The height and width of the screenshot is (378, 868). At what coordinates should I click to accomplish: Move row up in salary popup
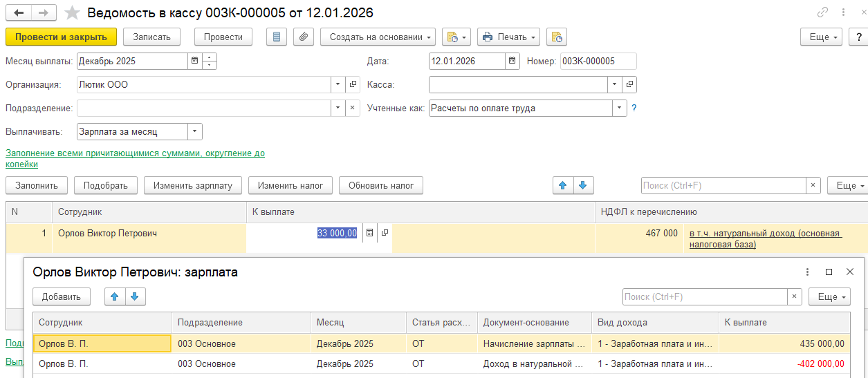coord(115,296)
